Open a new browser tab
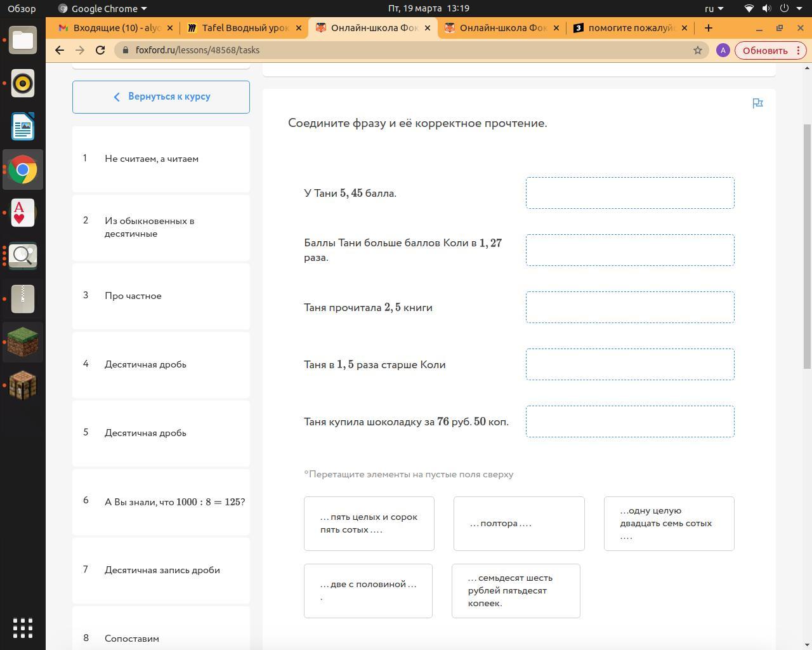 [709, 28]
